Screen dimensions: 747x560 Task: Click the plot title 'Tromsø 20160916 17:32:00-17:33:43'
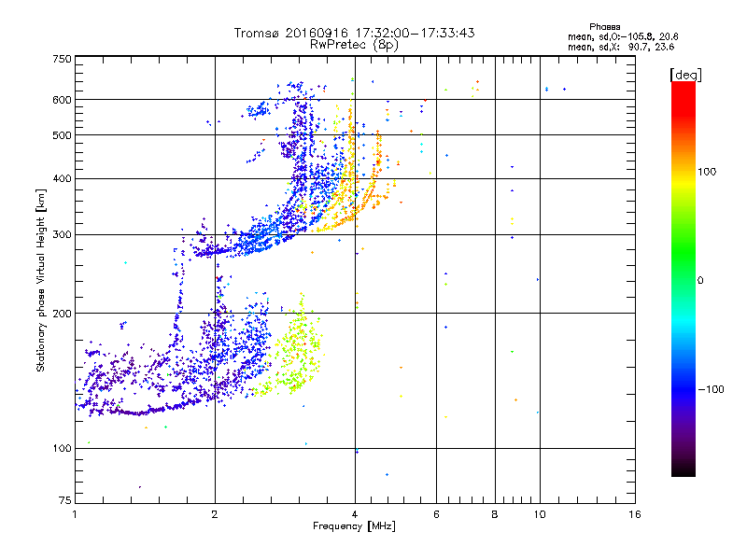tap(354, 33)
